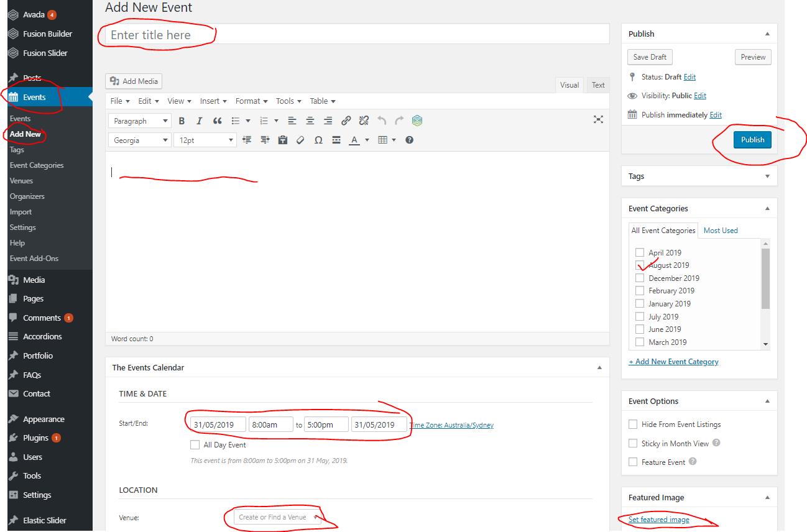Apply italic formatting

pyautogui.click(x=199, y=121)
